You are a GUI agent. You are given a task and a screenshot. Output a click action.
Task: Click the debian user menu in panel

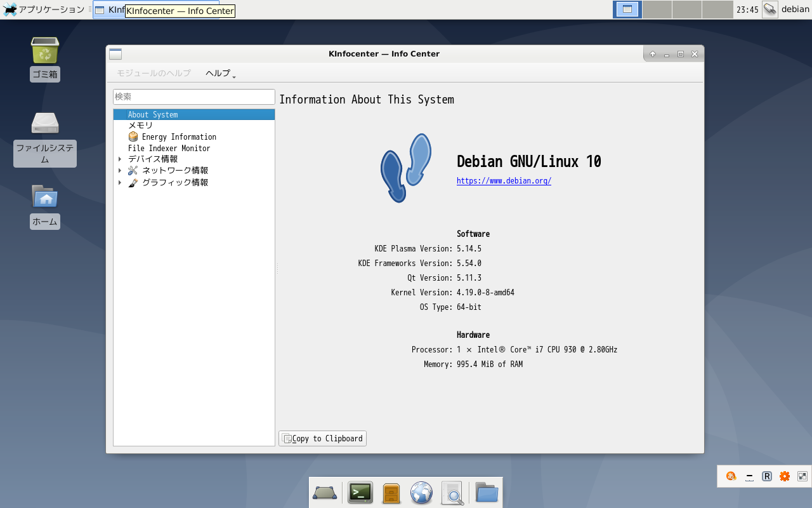pyautogui.click(x=795, y=10)
